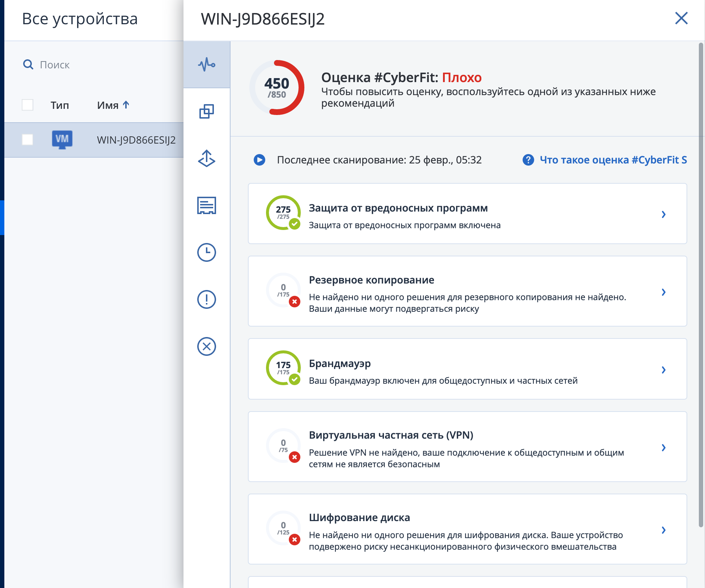Click the 'Все устройства' heading
The width and height of the screenshot is (705, 588).
pyautogui.click(x=80, y=19)
